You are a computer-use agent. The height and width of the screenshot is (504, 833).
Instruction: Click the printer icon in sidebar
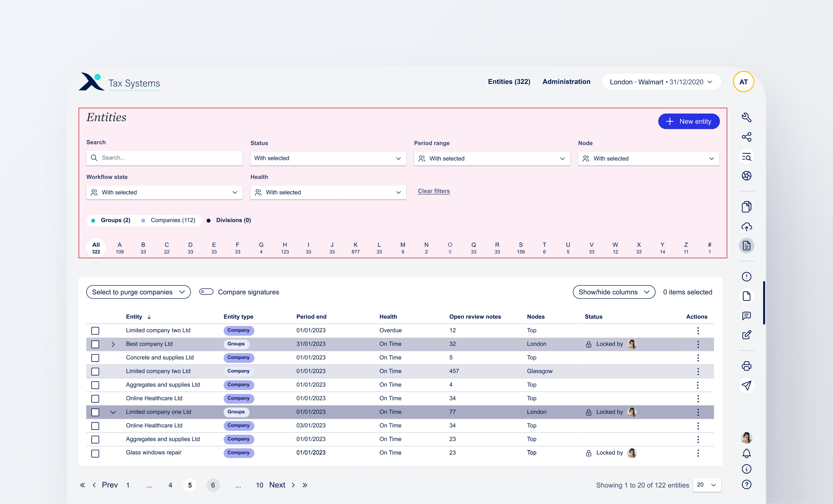point(746,366)
